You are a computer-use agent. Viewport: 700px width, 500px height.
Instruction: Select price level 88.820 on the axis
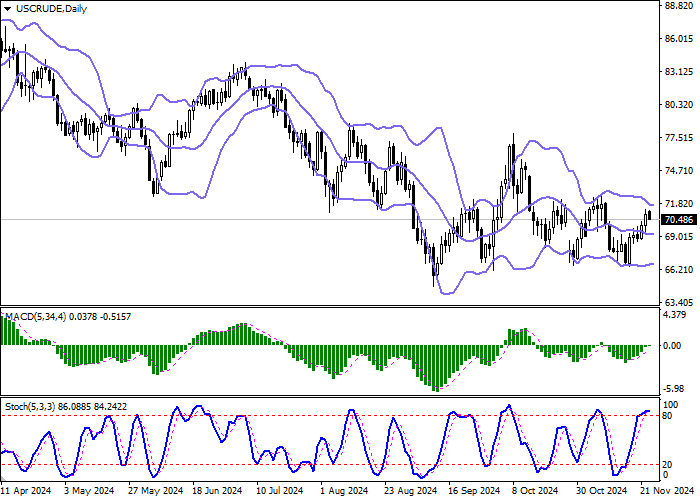(x=679, y=5)
